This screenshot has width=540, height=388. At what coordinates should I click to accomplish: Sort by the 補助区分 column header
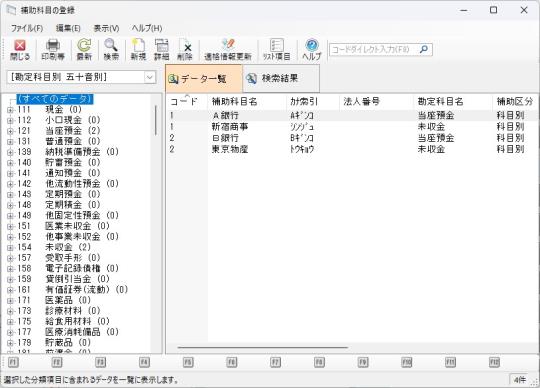click(x=516, y=102)
